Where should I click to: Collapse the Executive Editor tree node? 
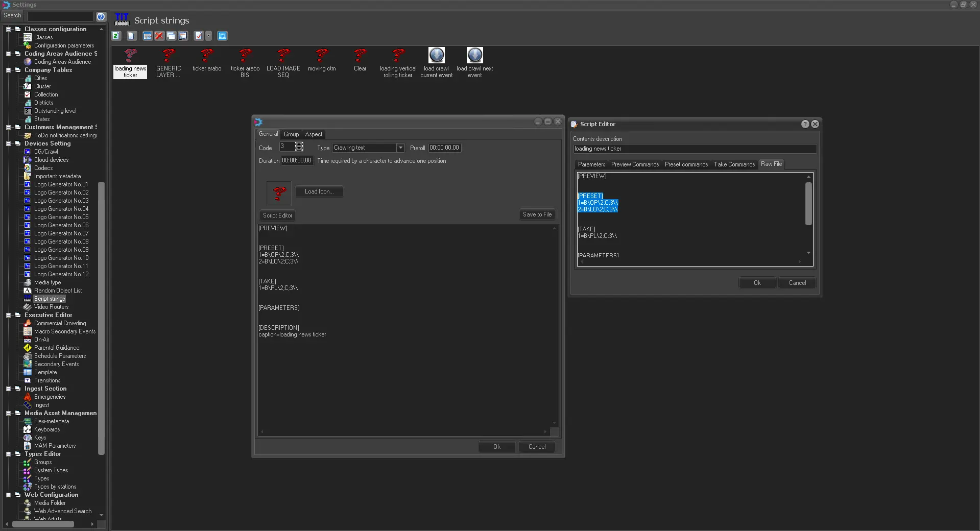click(8, 315)
